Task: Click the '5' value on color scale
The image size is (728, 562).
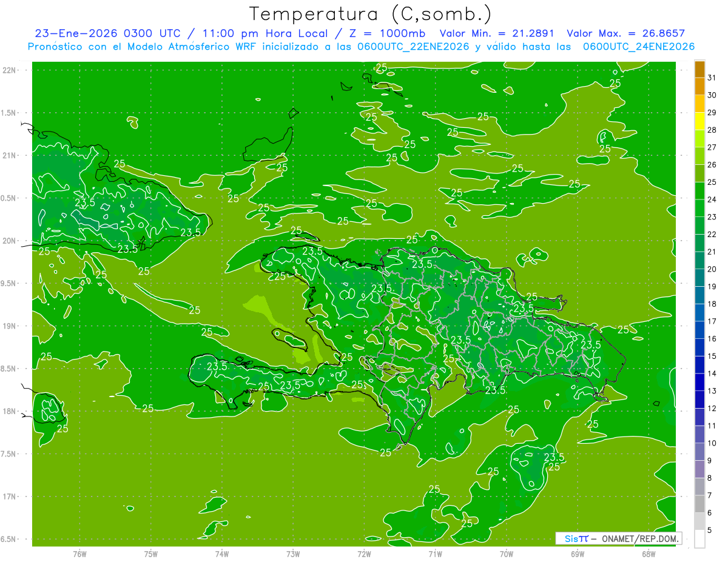Action: [x=710, y=530]
